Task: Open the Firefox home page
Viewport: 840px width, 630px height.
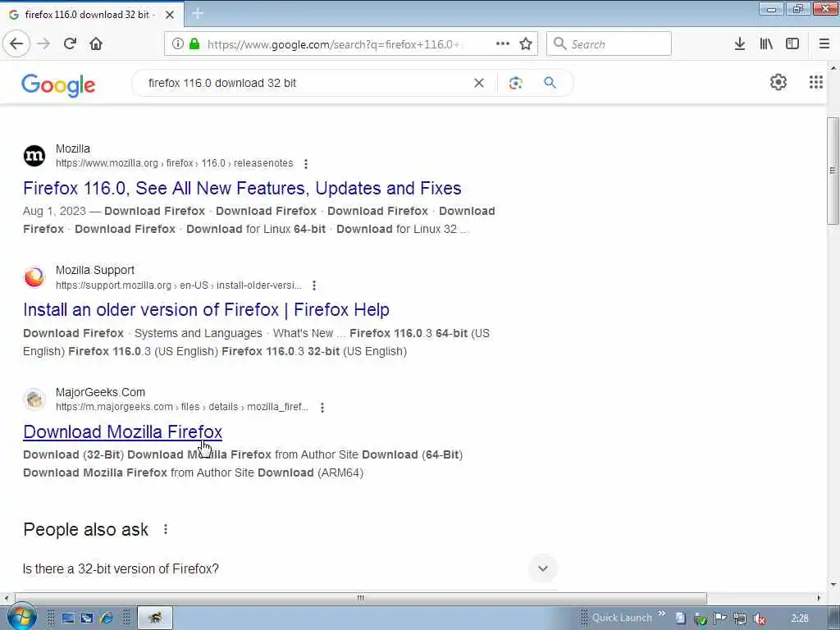Action: (x=96, y=44)
